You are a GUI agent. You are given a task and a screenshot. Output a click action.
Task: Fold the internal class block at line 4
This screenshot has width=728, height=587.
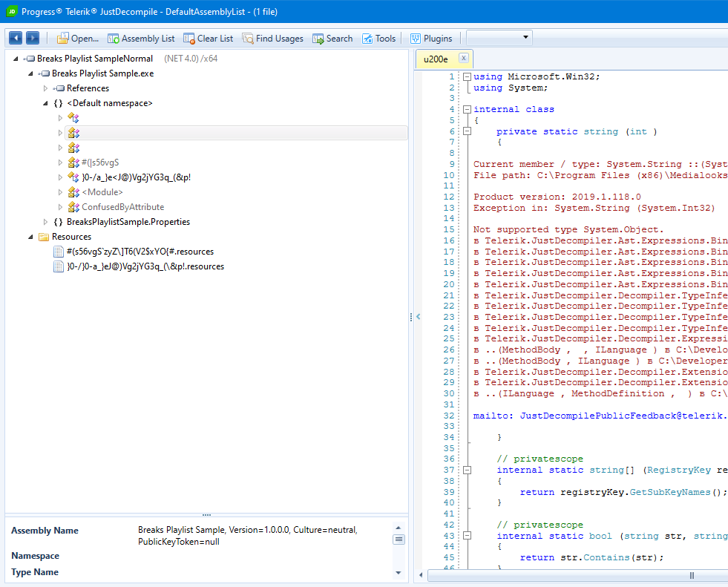(467, 110)
